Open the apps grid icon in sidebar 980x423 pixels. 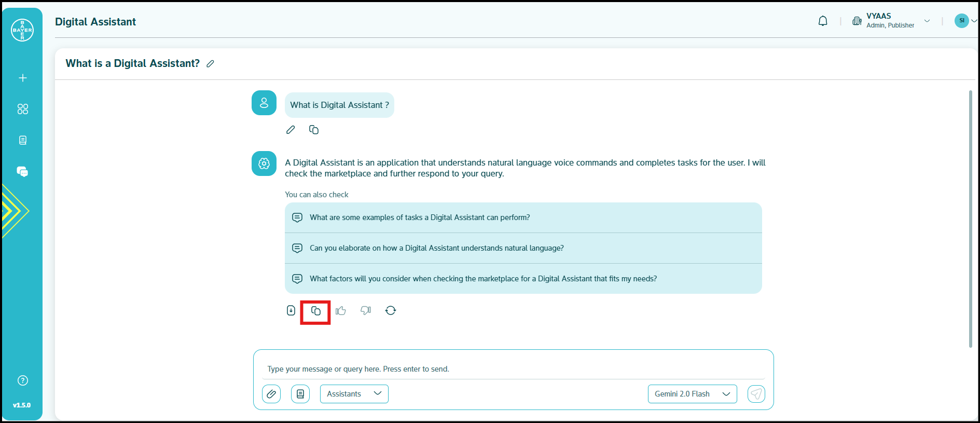23,109
